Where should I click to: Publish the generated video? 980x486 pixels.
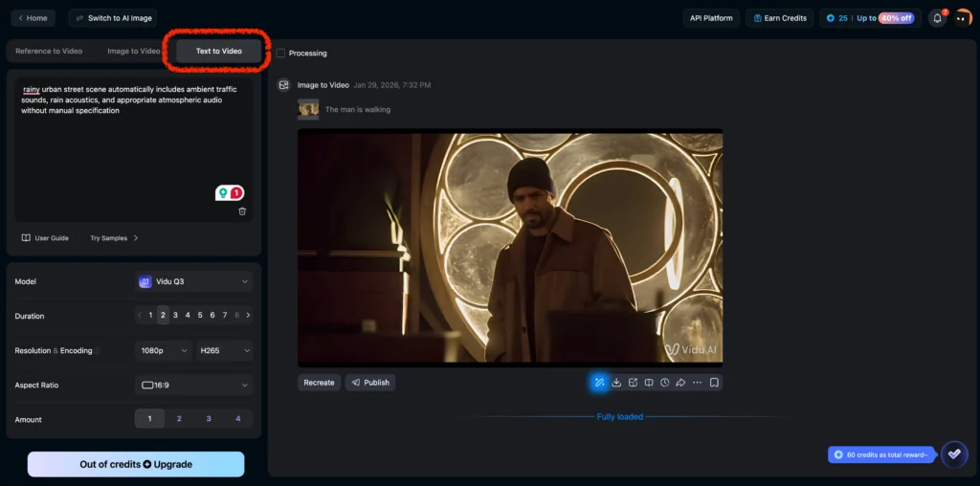click(370, 383)
